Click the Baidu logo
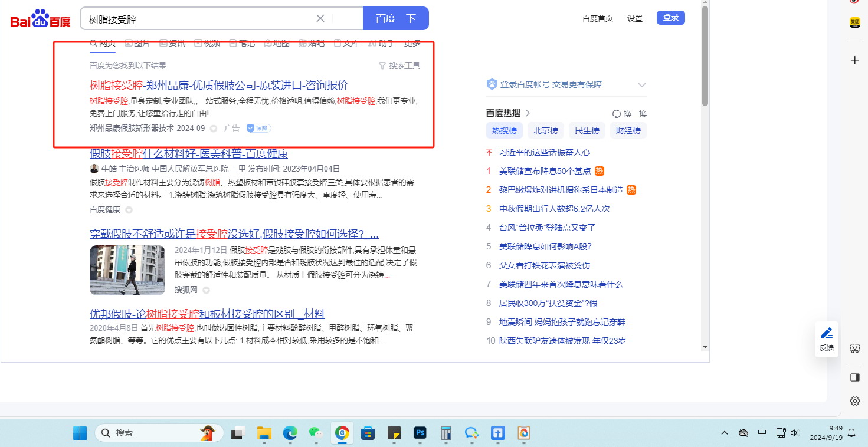 [x=40, y=19]
